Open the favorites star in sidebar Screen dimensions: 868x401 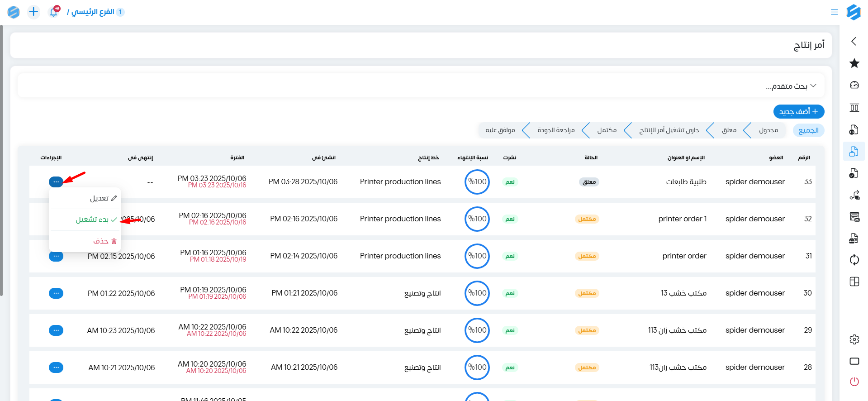[x=854, y=63]
